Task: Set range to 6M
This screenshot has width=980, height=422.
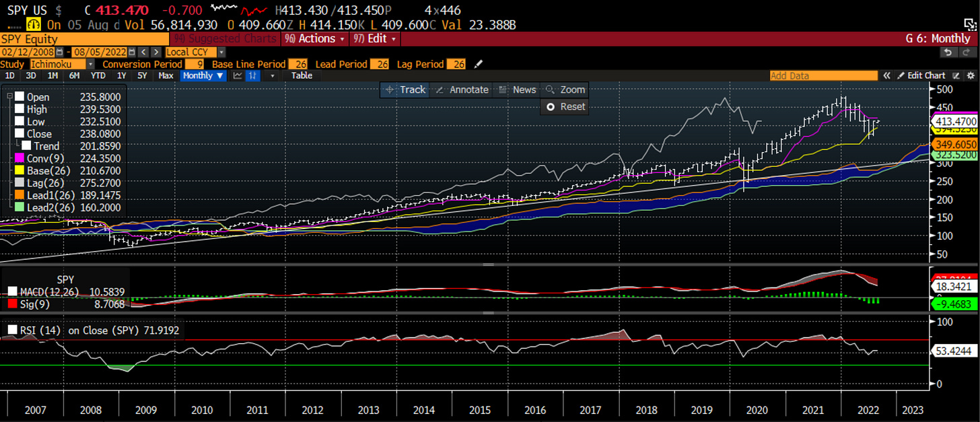Action: [x=74, y=76]
